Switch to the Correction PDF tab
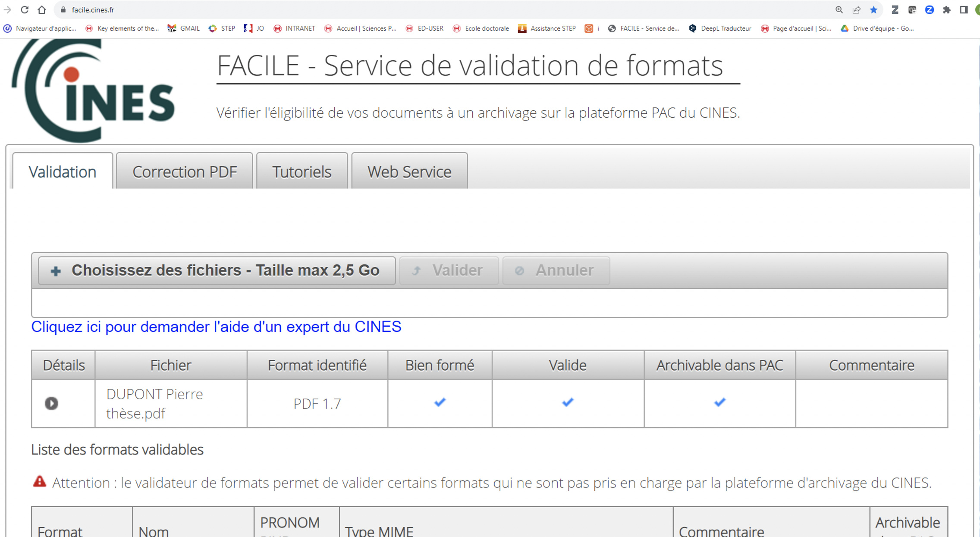This screenshot has width=980, height=537. (185, 171)
